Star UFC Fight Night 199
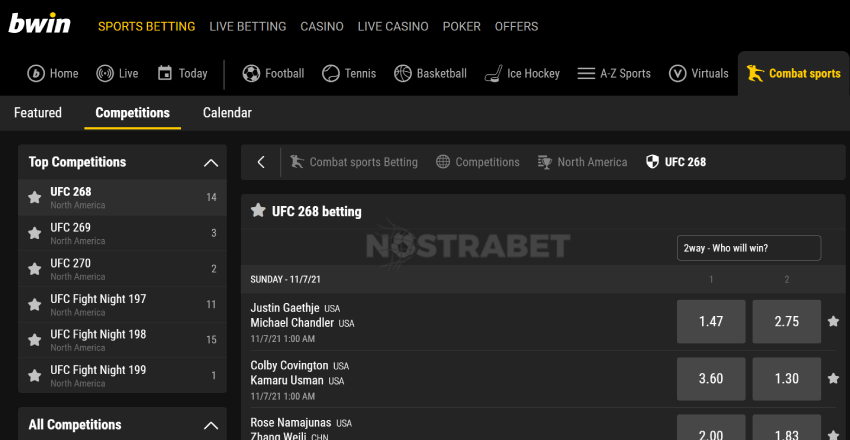The image size is (850, 440). (35, 376)
